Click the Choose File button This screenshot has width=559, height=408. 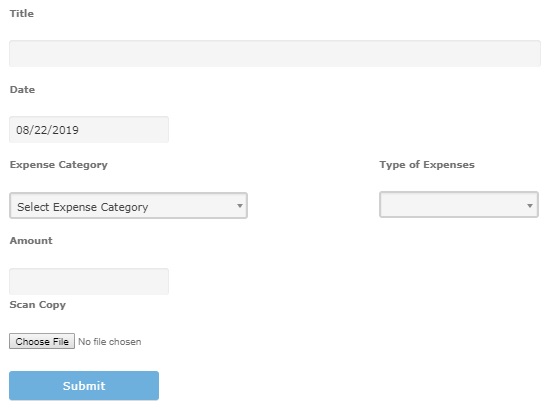42,341
